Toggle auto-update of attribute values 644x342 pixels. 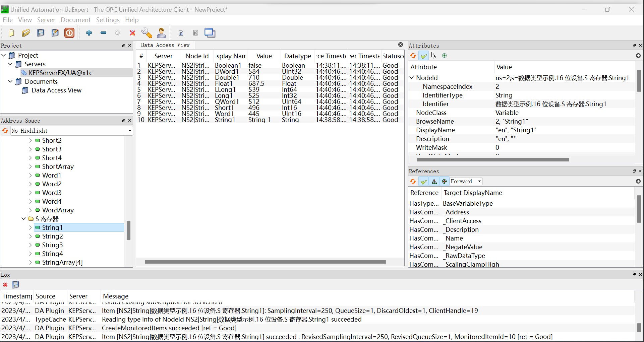pyautogui.click(x=424, y=56)
